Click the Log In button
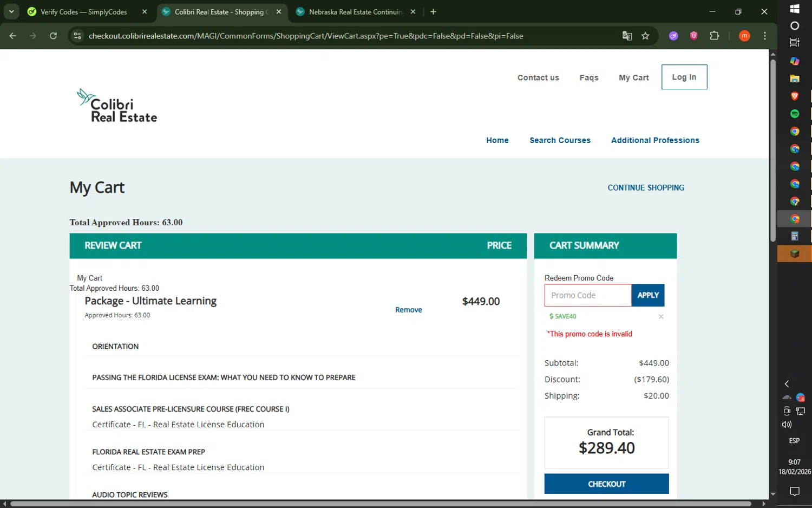Screen dimensions: 812x508 [684, 77]
